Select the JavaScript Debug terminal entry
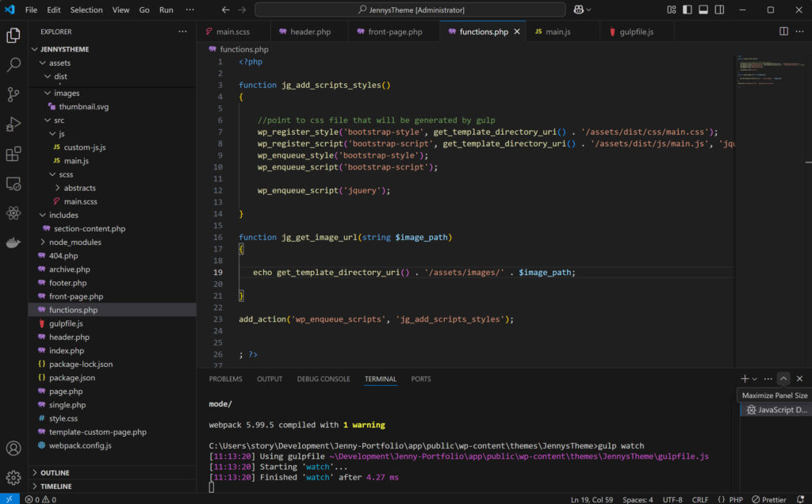812x504 pixels. pos(776,410)
